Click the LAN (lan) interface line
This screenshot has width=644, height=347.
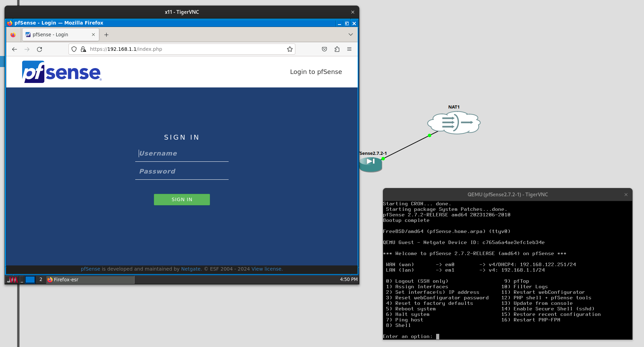point(466,270)
